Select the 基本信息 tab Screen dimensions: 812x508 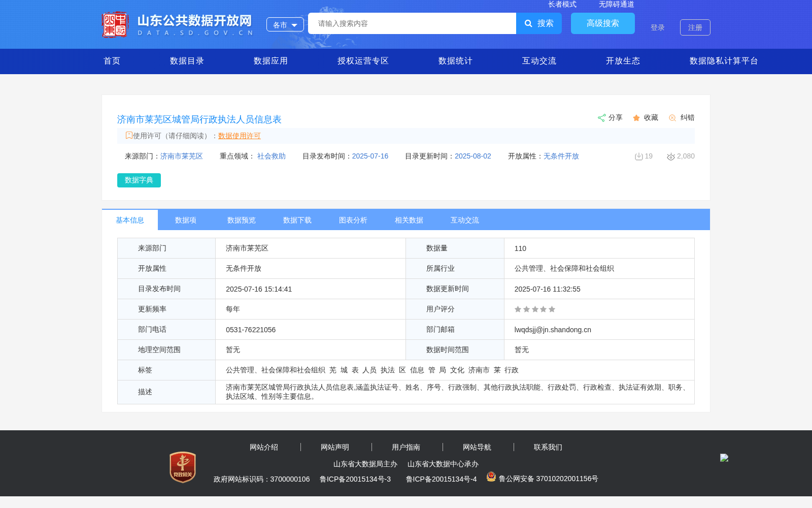click(130, 220)
